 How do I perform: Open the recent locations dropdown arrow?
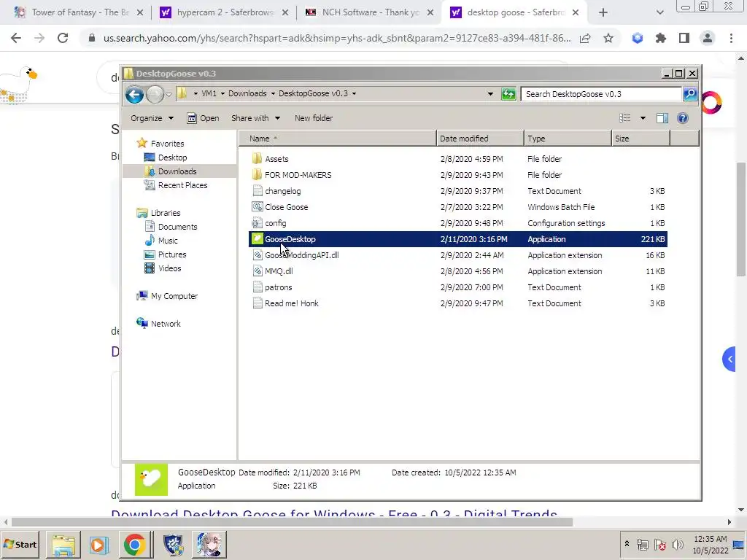[x=169, y=94]
